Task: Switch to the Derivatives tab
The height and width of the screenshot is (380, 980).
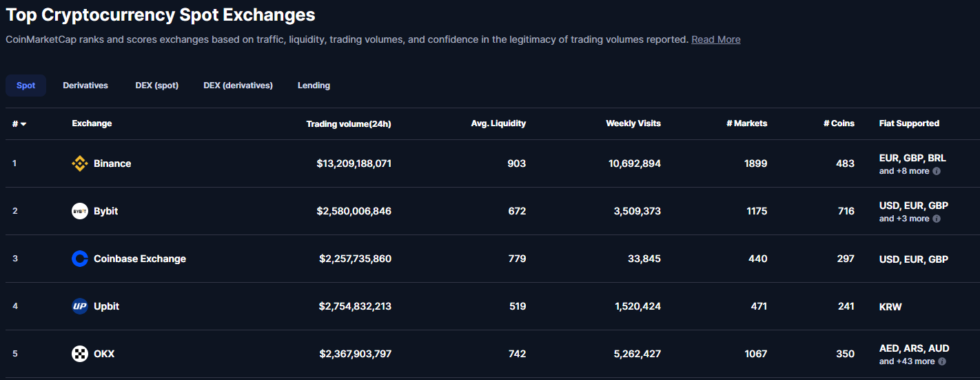Action: [x=85, y=86]
